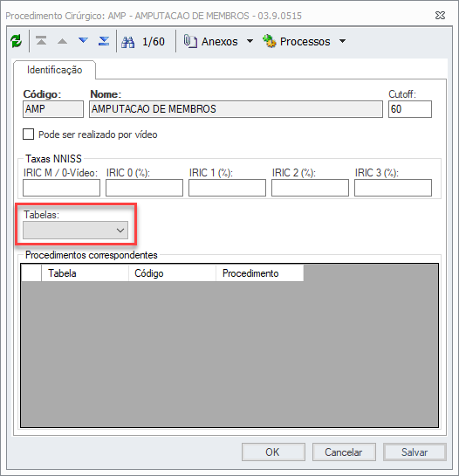Click the Cancelar button
This screenshot has height=476, width=459.
click(x=344, y=452)
